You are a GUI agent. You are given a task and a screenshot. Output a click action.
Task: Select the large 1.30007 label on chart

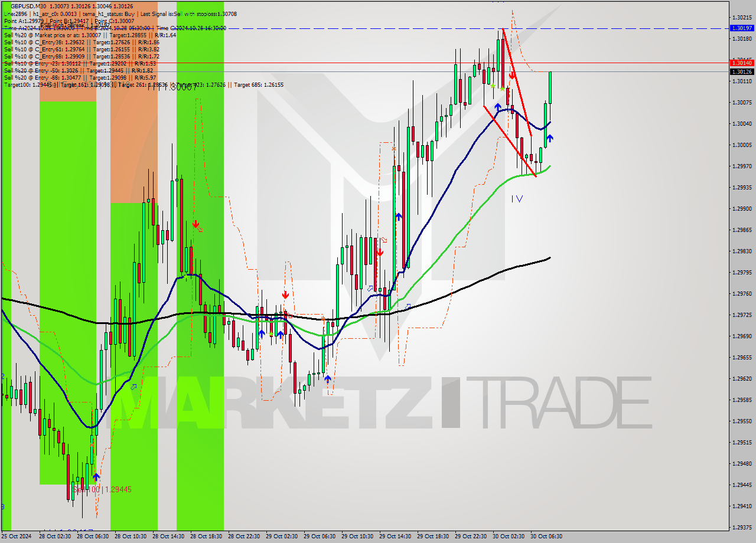coord(173,87)
